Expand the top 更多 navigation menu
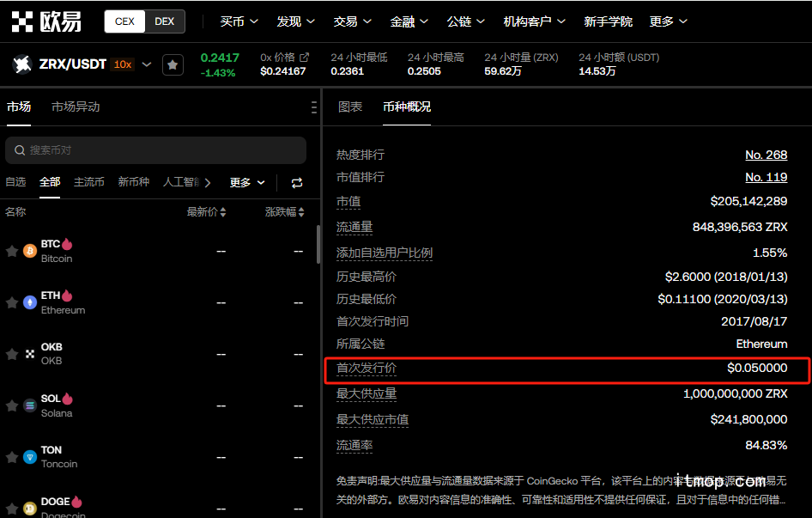812x518 pixels. pyautogui.click(x=669, y=21)
